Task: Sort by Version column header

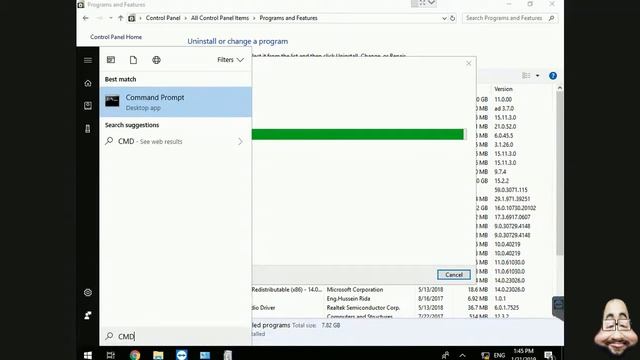Action: coord(503,89)
